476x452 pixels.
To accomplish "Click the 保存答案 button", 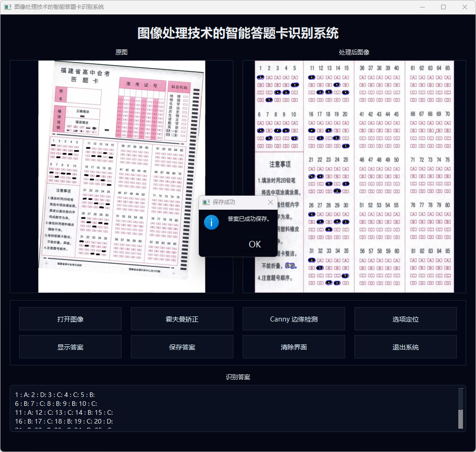I will click(x=182, y=347).
